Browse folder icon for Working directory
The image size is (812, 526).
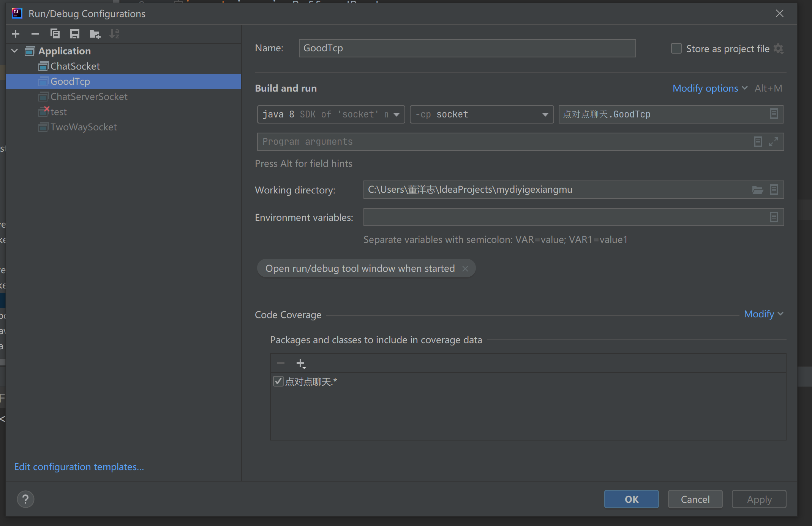pyautogui.click(x=758, y=190)
